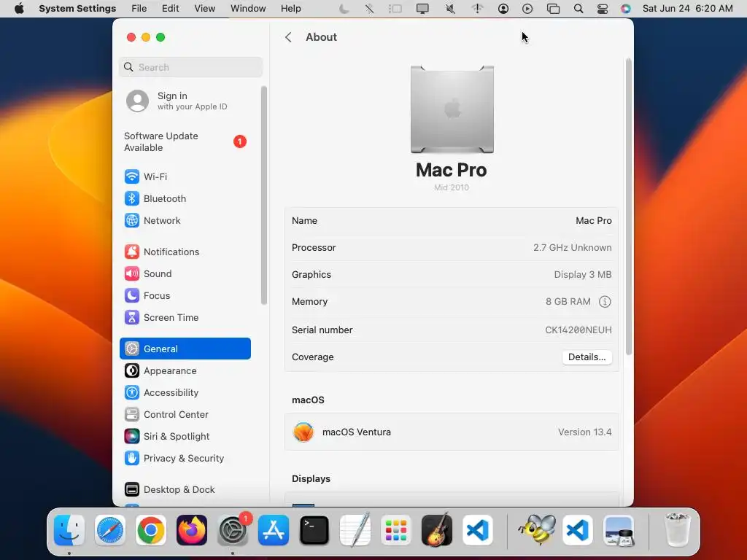Image resolution: width=747 pixels, height=560 pixels.
Task: Open App Store from the Dock
Action: (x=274, y=530)
